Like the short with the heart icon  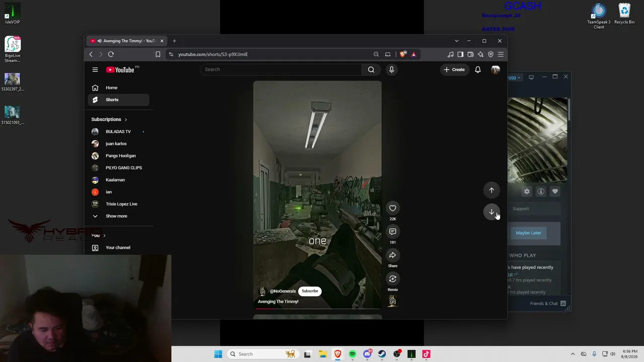pos(392,208)
